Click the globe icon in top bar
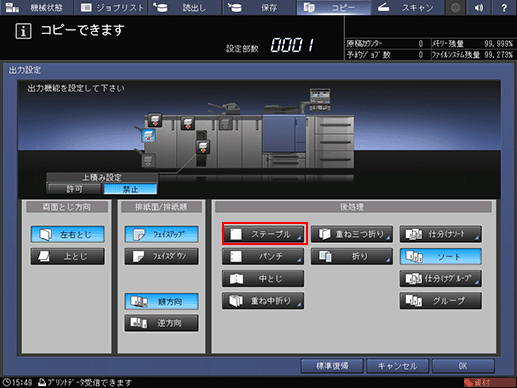517x388 pixels. [456, 7]
